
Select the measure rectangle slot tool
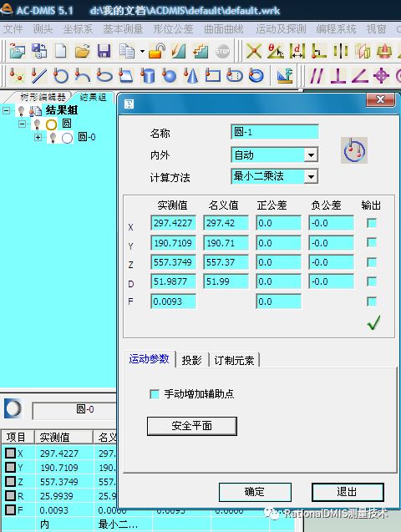coord(213,76)
